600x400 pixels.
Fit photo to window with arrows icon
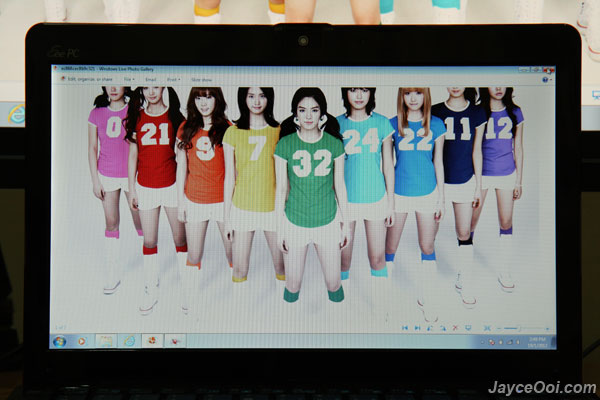tap(487, 328)
